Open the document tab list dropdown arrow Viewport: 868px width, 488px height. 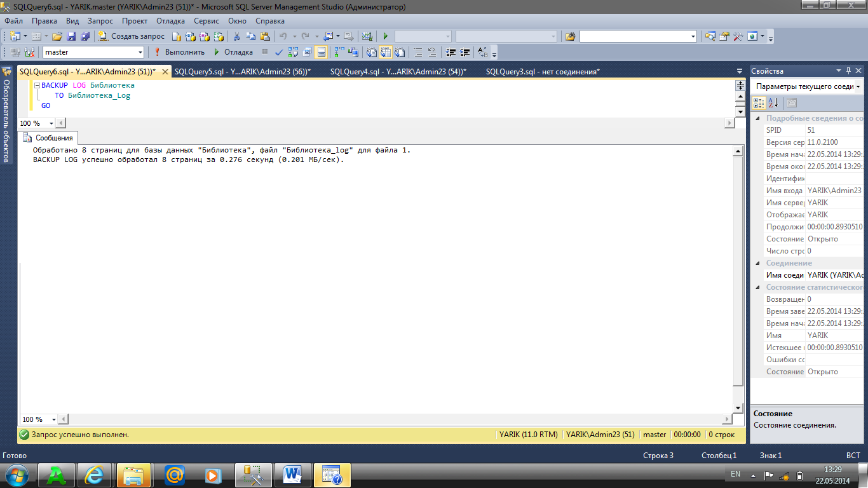740,71
